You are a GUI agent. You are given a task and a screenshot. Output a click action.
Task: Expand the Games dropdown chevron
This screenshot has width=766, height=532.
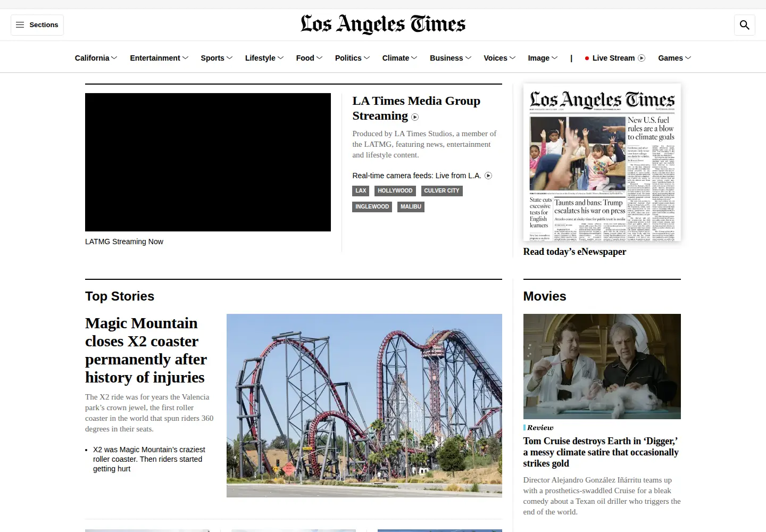[688, 58]
